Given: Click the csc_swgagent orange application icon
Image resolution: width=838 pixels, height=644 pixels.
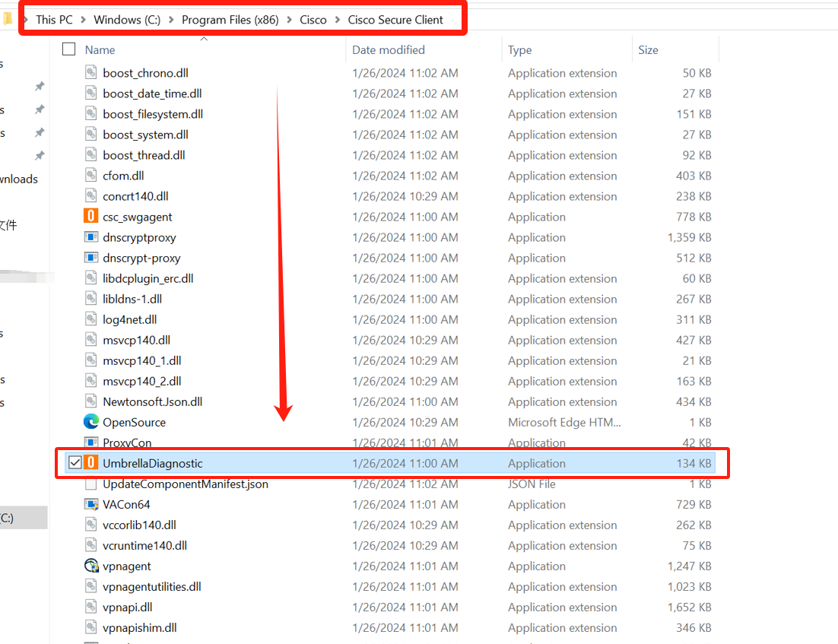Looking at the screenshot, I should click(x=90, y=217).
